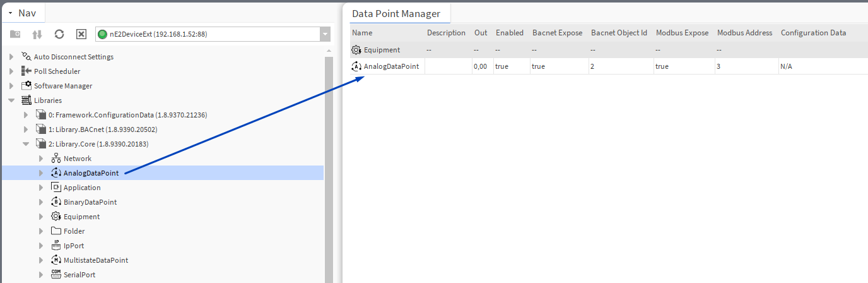The height and width of the screenshot is (283, 868).
Task: Select the AnalogDataPoint table row
Action: [391, 66]
